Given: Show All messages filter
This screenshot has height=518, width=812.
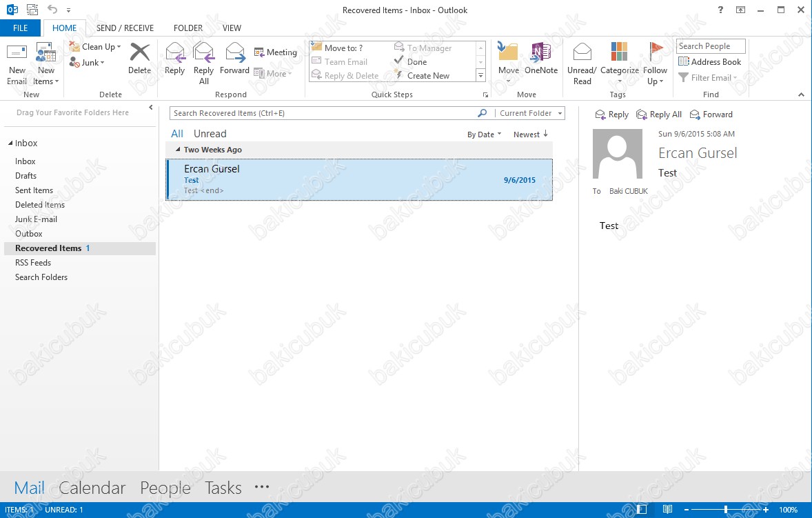Looking at the screenshot, I should 177,134.
